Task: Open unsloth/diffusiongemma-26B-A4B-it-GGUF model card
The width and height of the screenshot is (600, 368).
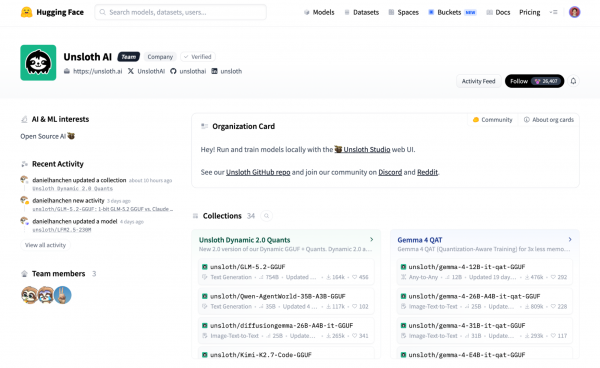Action: (x=286, y=331)
